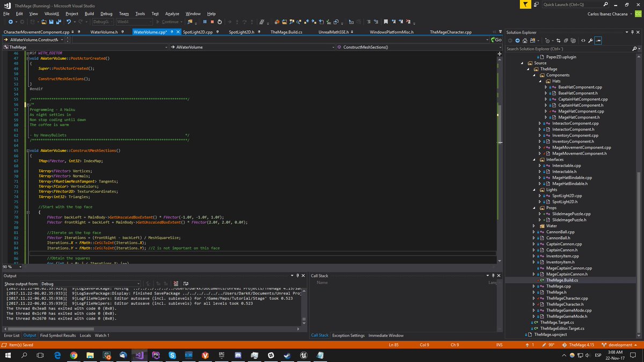Switch to SpotLight2D.cpp tab

198,32
